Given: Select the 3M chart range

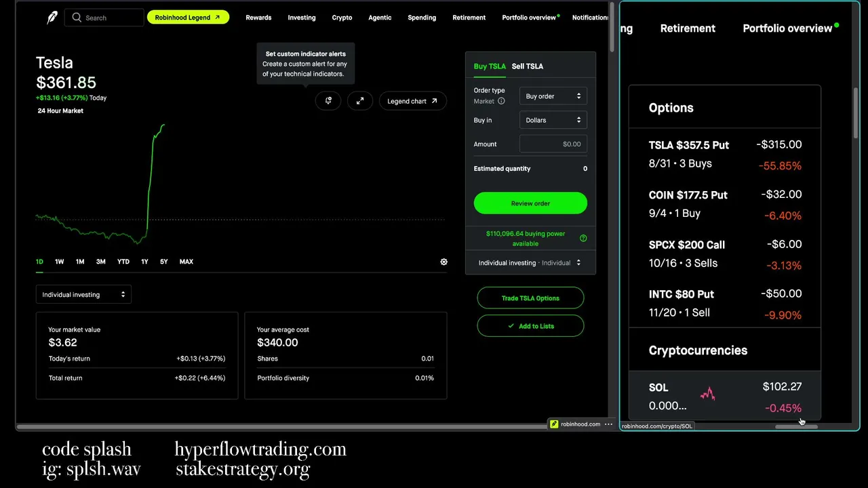Looking at the screenshot, I should (101, 262).
